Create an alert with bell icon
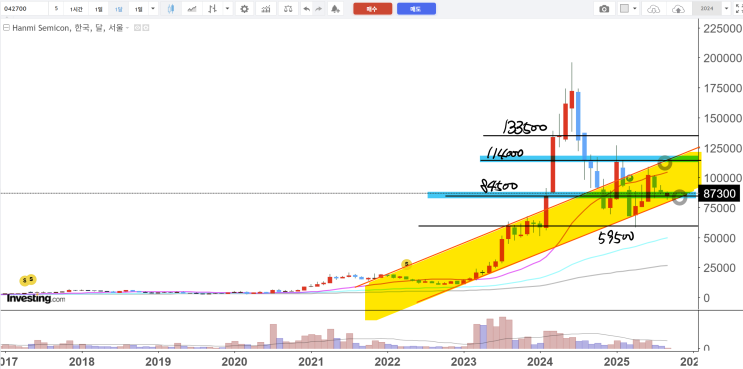Image resolution: width=743 pixels, height=369 pixels. 335,9
